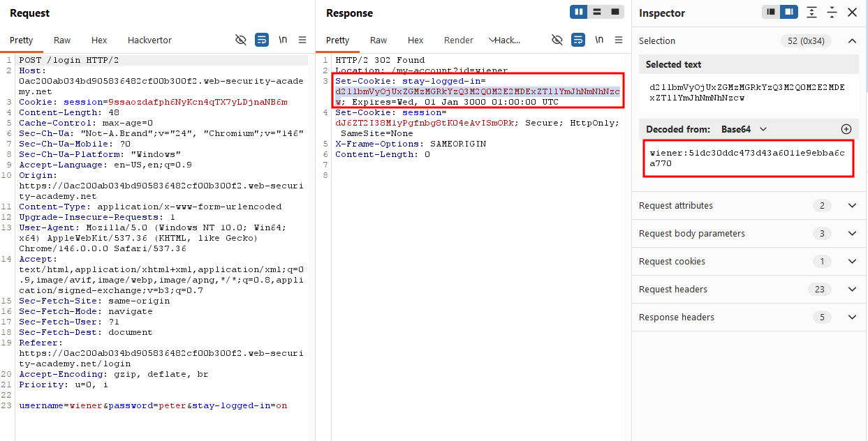Click the Accept-Encoding: gzip, deflate, br line

114,374
